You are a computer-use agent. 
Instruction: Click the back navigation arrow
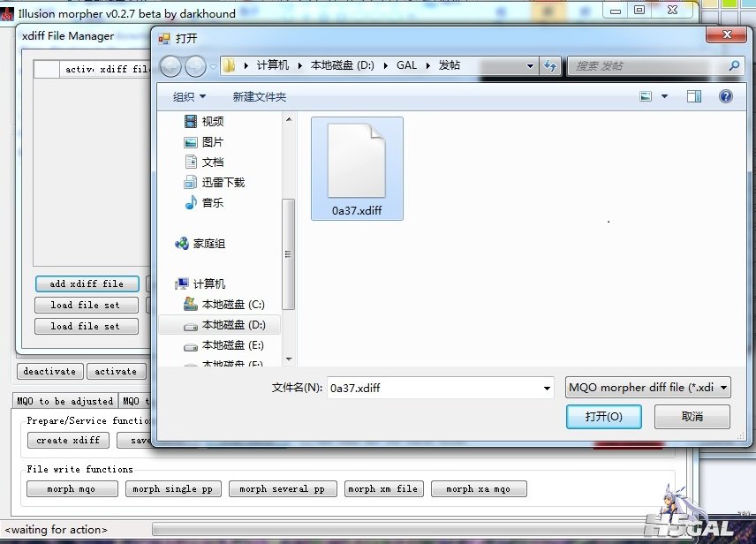(x=171, y=66)
